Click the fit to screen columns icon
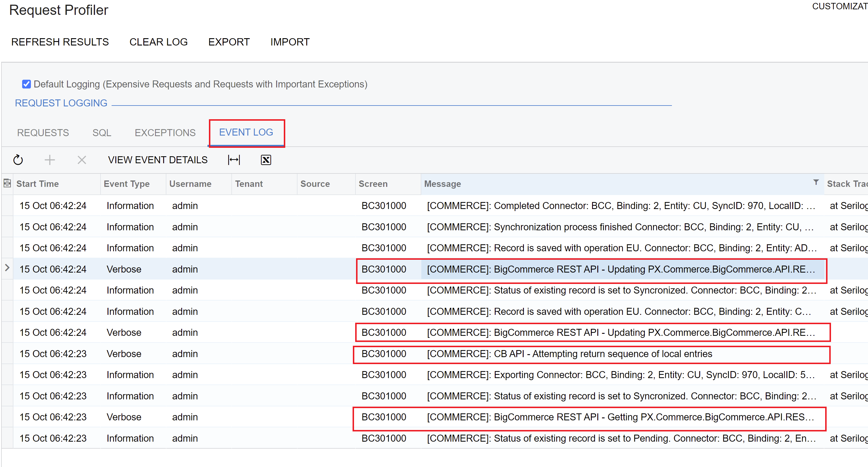 [x=234, y=160]
